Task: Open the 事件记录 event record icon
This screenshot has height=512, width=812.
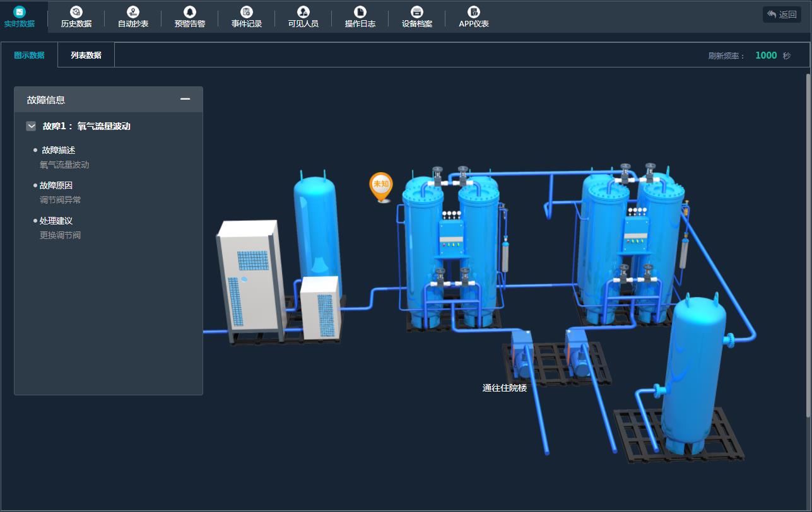Action: click(x=247, y=12)
